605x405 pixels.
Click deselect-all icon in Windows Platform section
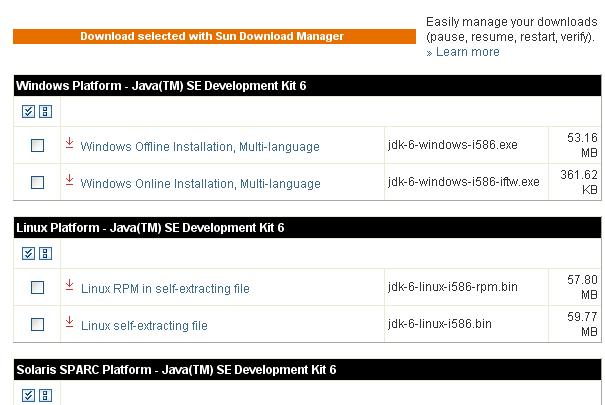click(x=44, y=112)
